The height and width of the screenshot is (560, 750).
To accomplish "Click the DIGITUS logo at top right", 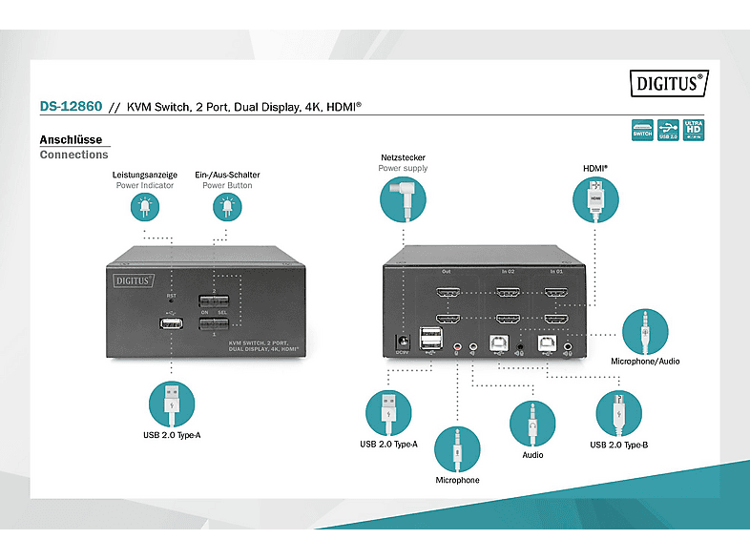I will tap(669, 83).
